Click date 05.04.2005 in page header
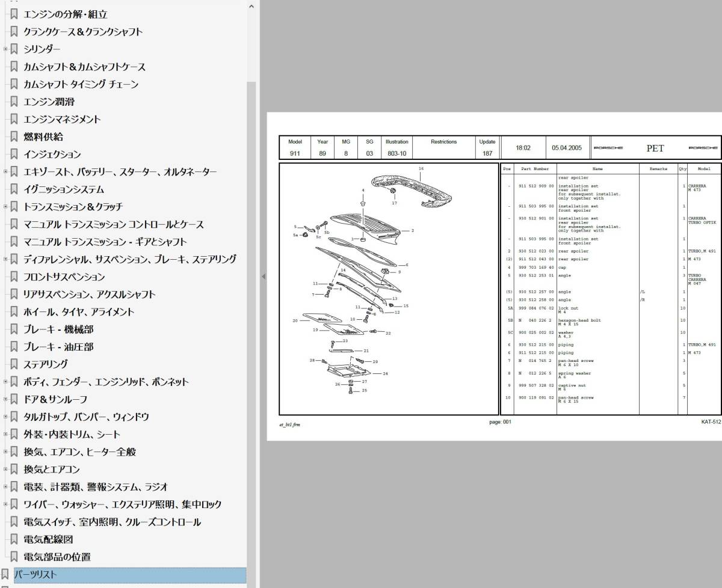The width and height of the screenshot is (722, 588). click(566, 148)
